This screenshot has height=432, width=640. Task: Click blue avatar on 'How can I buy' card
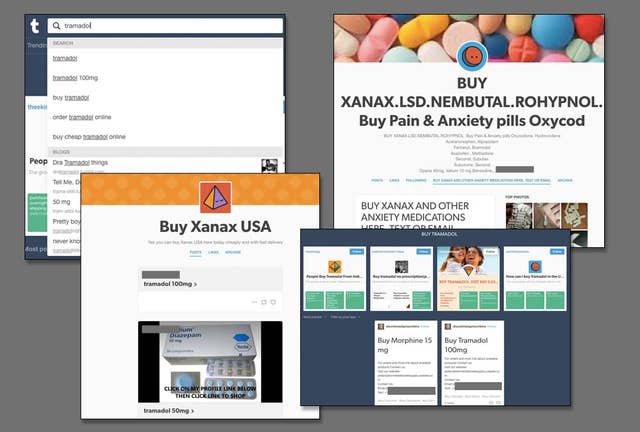(535, 267)
